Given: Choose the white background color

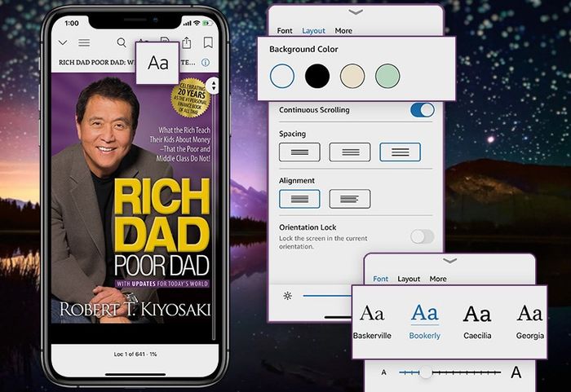Looking at the screenshot, I should 282,76.
